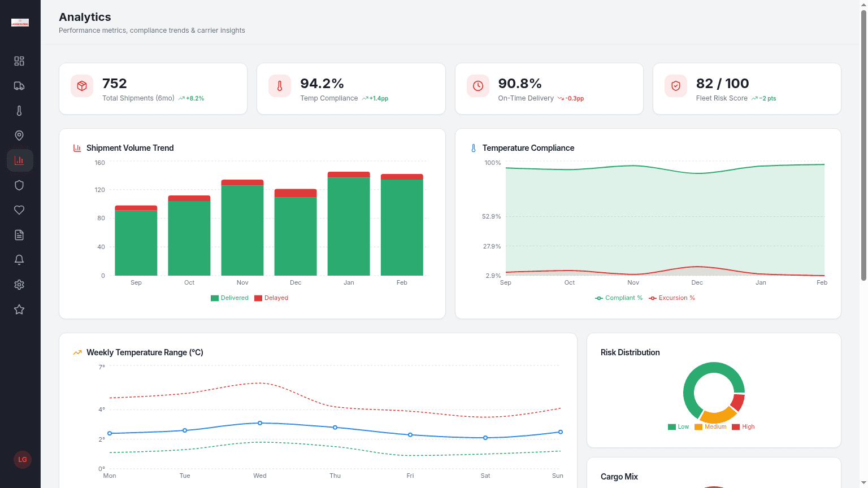Click the Sep bar in Shipment Volume chart
868x488 pixels.
tap(136, 241)
